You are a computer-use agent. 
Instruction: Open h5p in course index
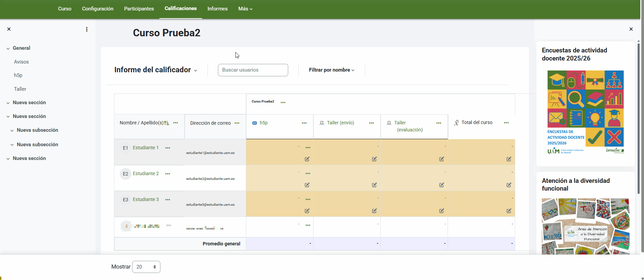[18, 75]
